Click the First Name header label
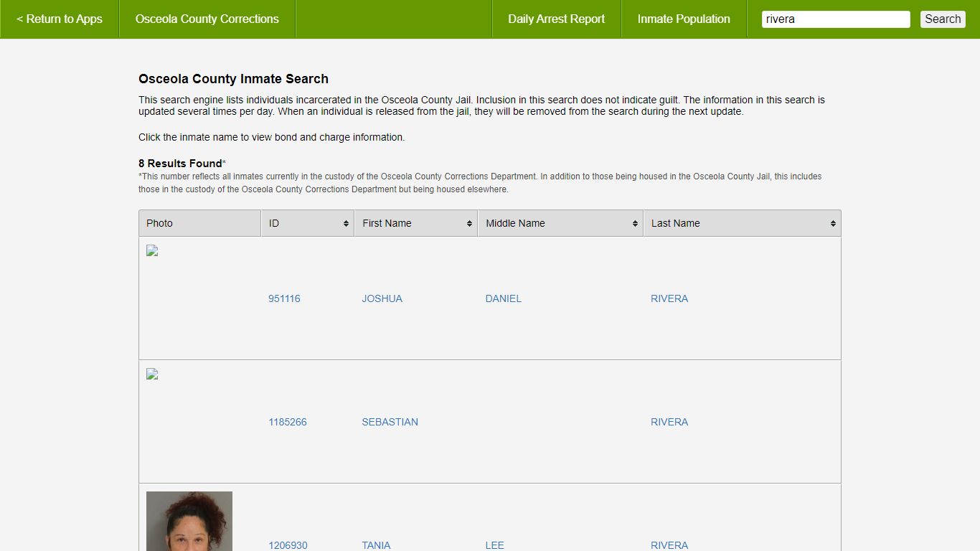980x551 pixels. pos(387,223)
